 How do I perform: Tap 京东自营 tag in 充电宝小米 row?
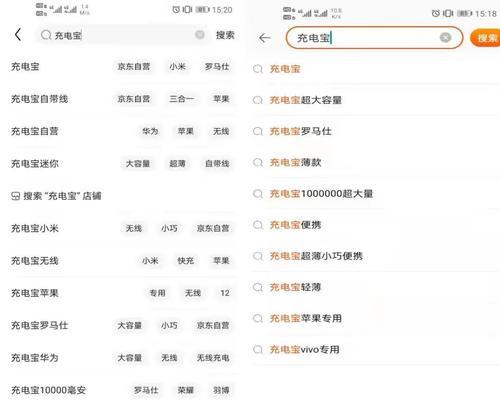pyautogui.click(x=213, y=228)
